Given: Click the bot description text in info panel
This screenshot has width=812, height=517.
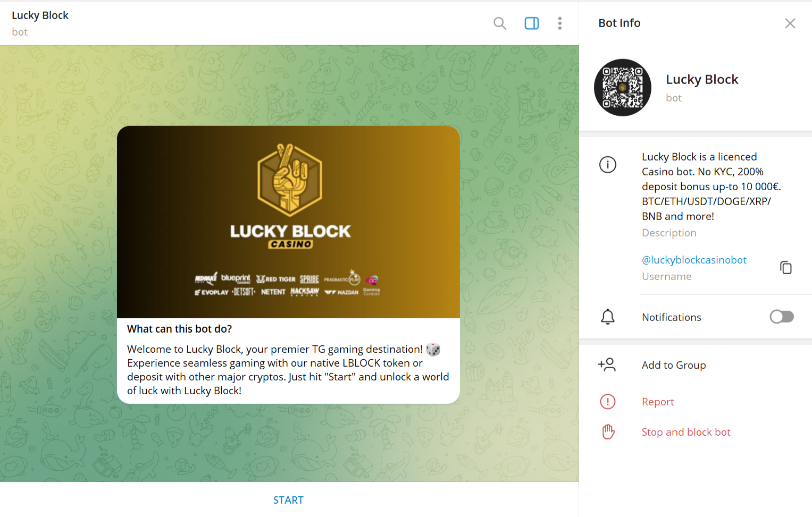Looking at the screenshot, I should tap(711, 187).
